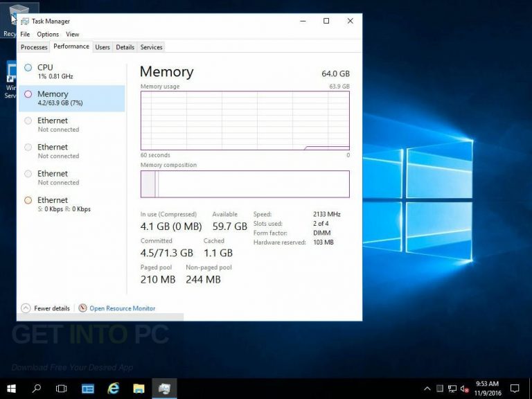Click the Resource Monitor gauge icon
The width and height of the screenshot is (532, 399).
point(82,308)
